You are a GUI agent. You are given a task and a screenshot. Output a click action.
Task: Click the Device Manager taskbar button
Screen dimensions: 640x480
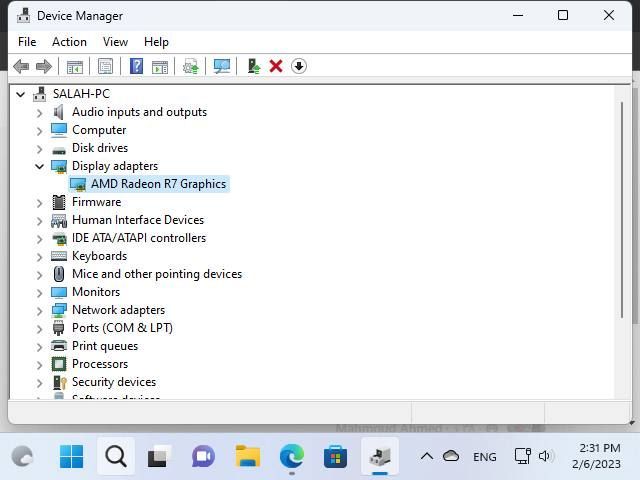click(380, 456)
